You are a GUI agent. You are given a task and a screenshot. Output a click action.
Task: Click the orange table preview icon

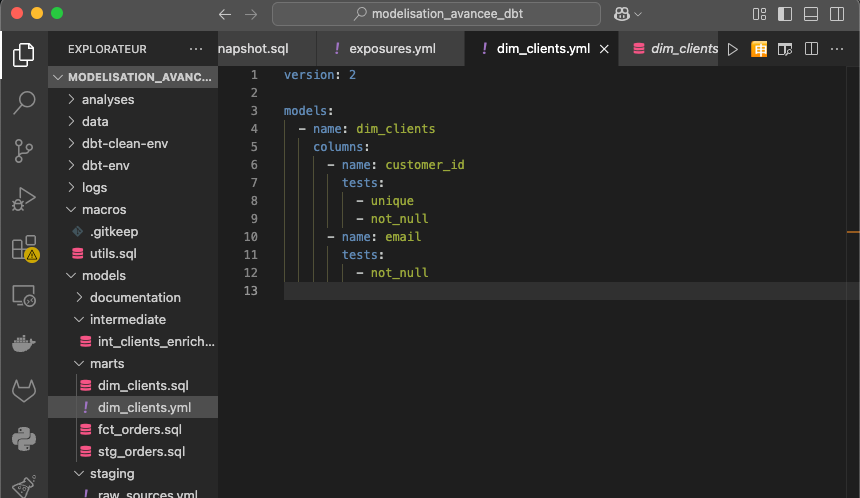coord(759,49)
